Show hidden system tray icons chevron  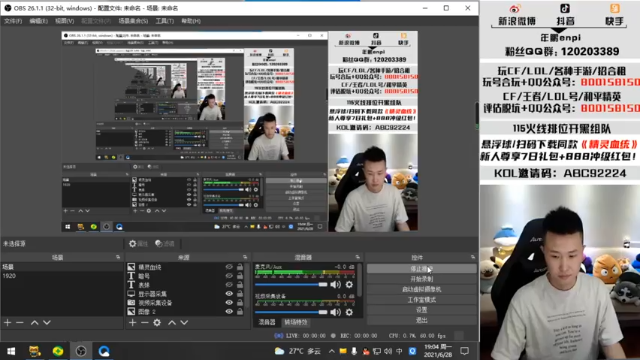click(331, 351)
